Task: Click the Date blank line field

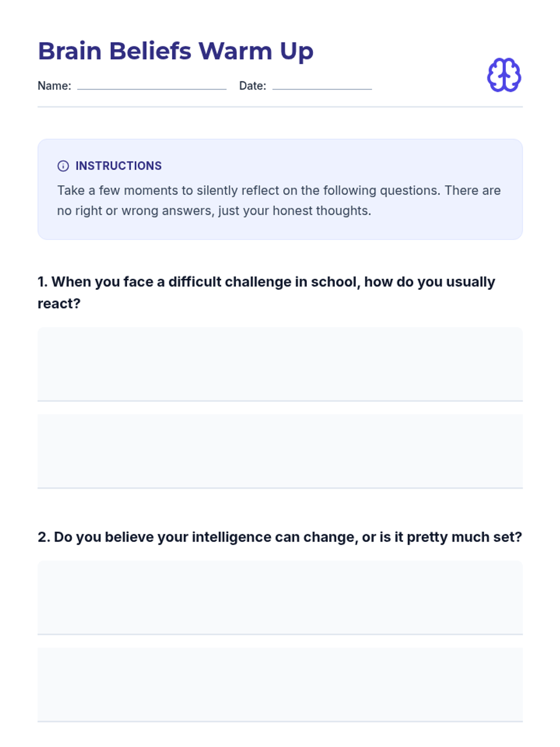Action: click(322, 85)
